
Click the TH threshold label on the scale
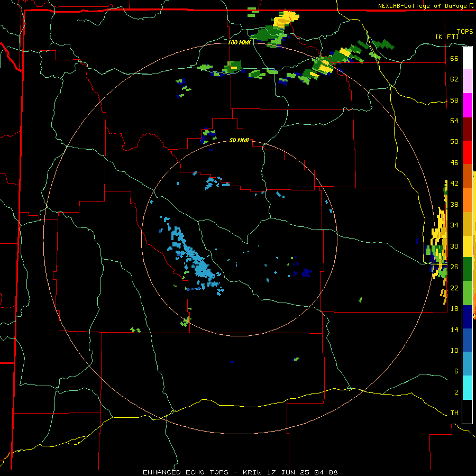click(454, 413)
